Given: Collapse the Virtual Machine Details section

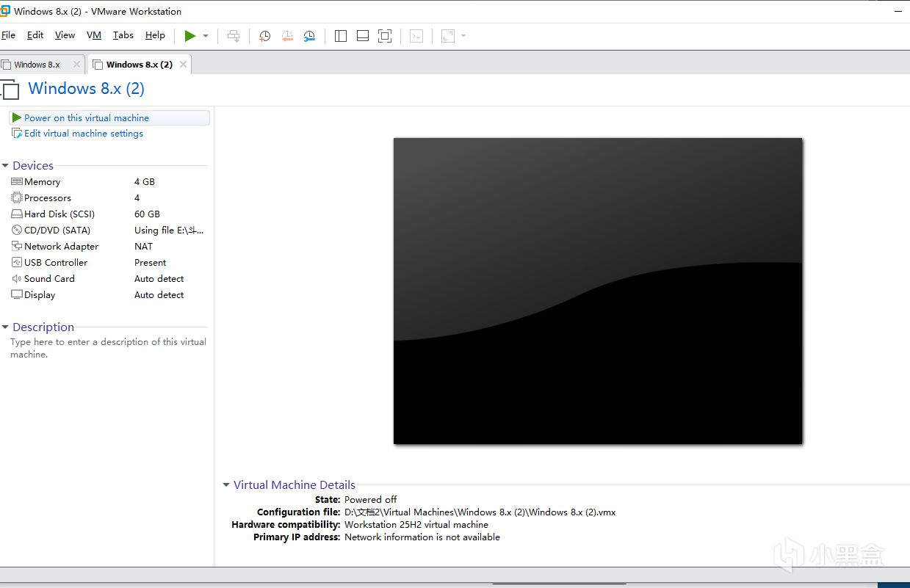Looking at the screenshot, I should click(226, 485).
